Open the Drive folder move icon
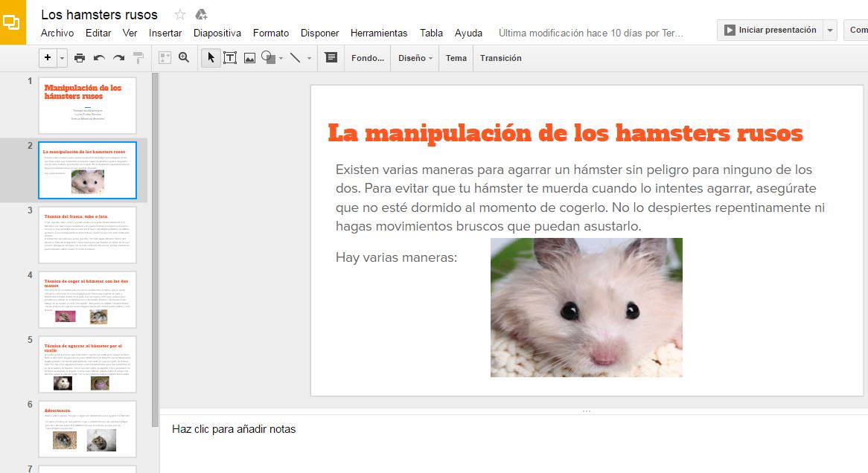This screenshot has width=868, height=473. click(202, 14)
